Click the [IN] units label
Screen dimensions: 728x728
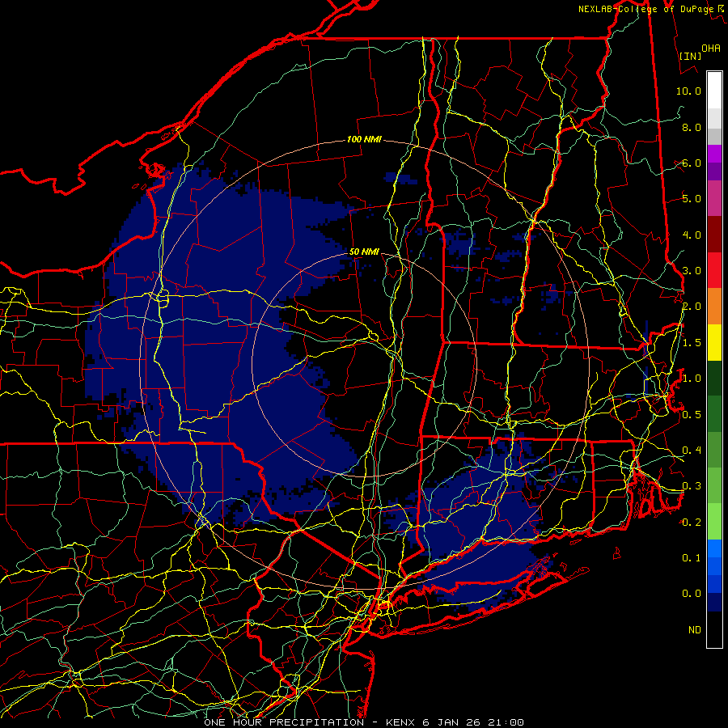tap(691, 56)
